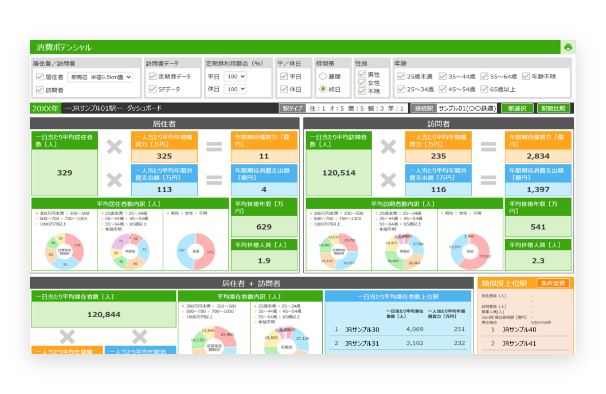606x394 pixels.
Task: Click the 駅タイプ label
Action: click(293, 108)
